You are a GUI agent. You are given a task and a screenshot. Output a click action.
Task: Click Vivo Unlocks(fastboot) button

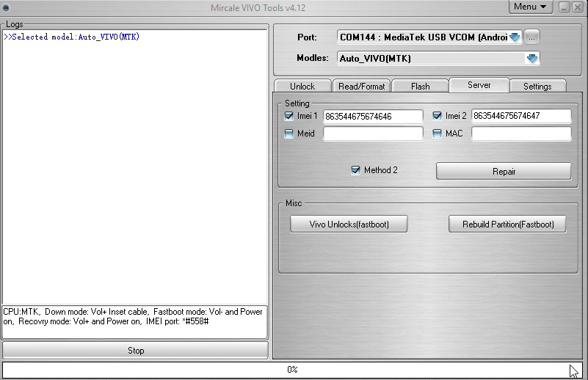tap(349, 224)
